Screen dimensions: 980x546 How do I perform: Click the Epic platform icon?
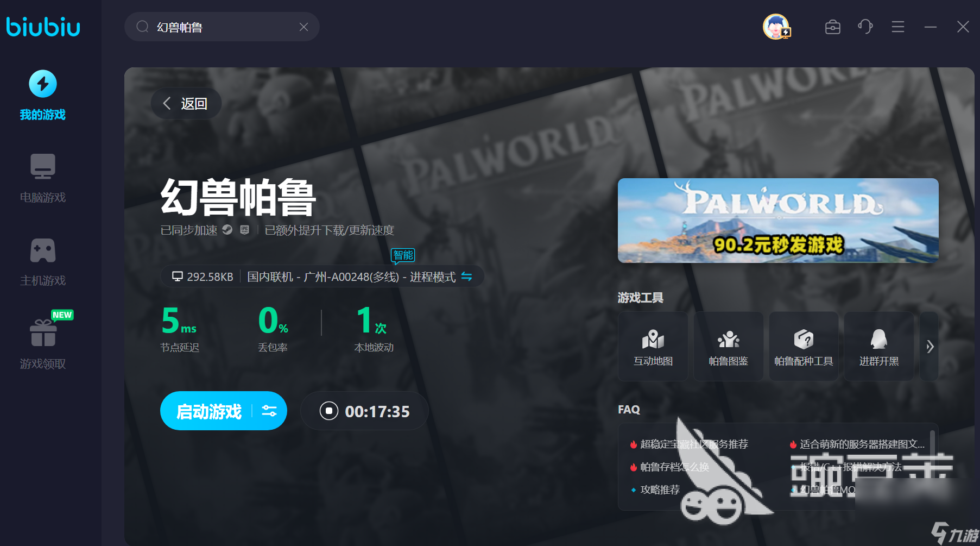click(245, 230)
